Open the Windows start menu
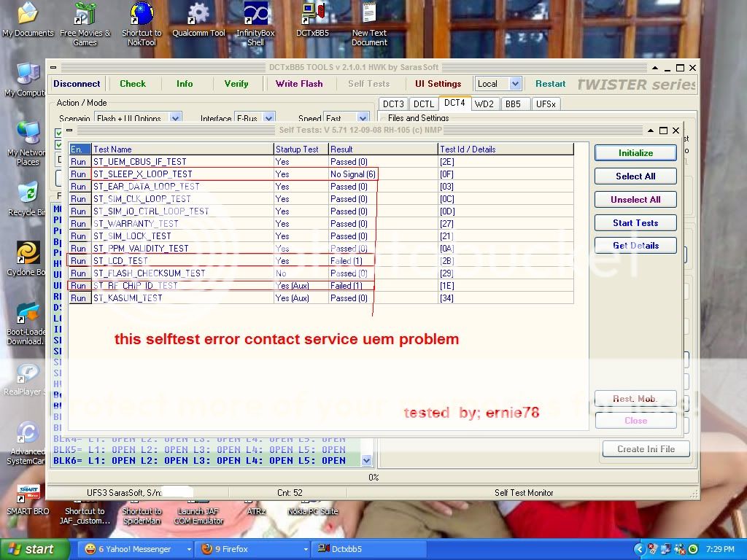Viewport: 747px width, 560px height. 34,549
